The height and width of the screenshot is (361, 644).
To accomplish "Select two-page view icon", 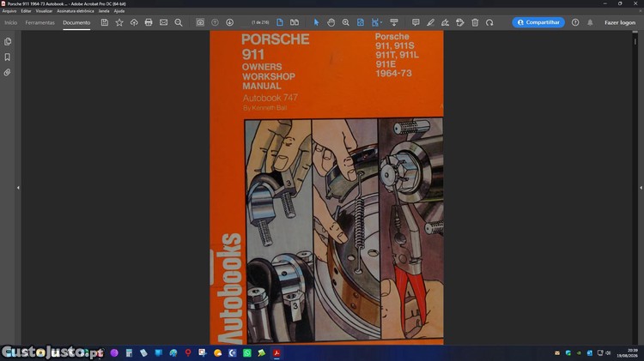I will pos(295,22).
